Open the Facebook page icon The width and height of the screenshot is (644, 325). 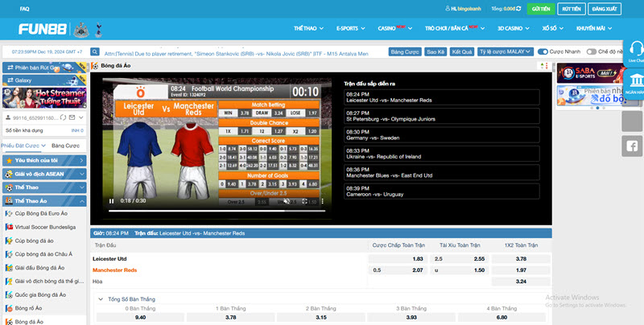point(632,146)
